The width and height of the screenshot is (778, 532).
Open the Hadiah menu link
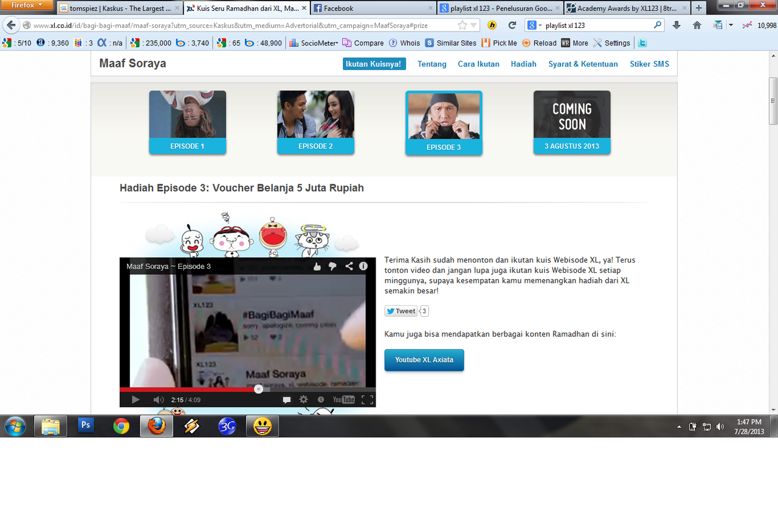point(523,64)
